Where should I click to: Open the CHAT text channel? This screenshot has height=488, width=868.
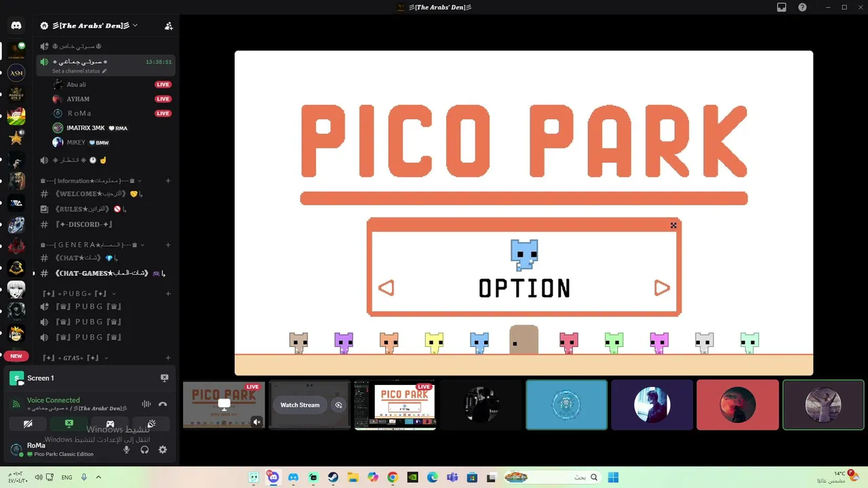point(105,258)
